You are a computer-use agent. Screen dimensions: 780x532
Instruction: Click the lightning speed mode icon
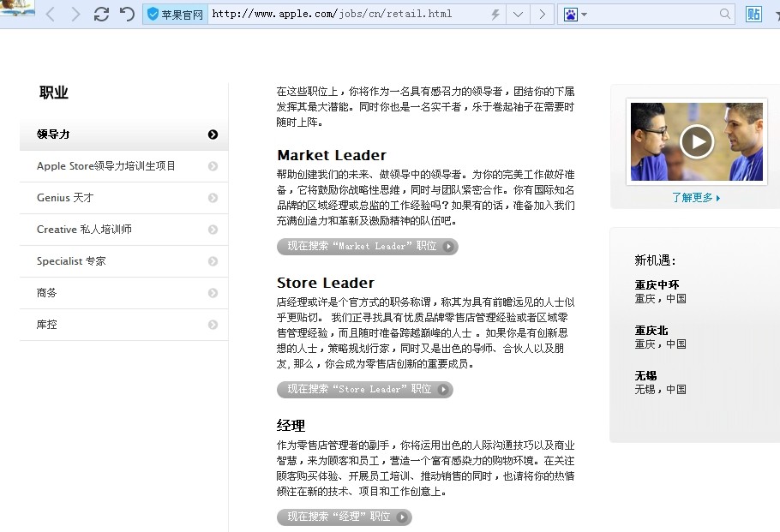(x=495, y=15)
